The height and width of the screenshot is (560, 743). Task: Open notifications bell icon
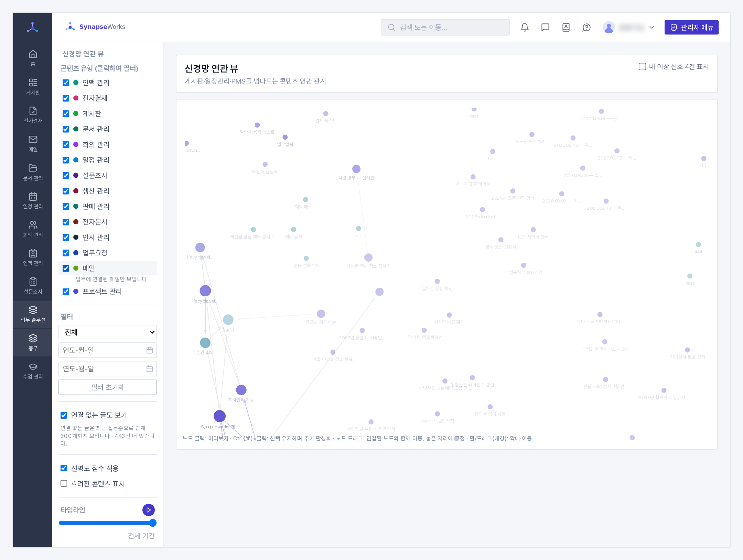coord(525,27)
